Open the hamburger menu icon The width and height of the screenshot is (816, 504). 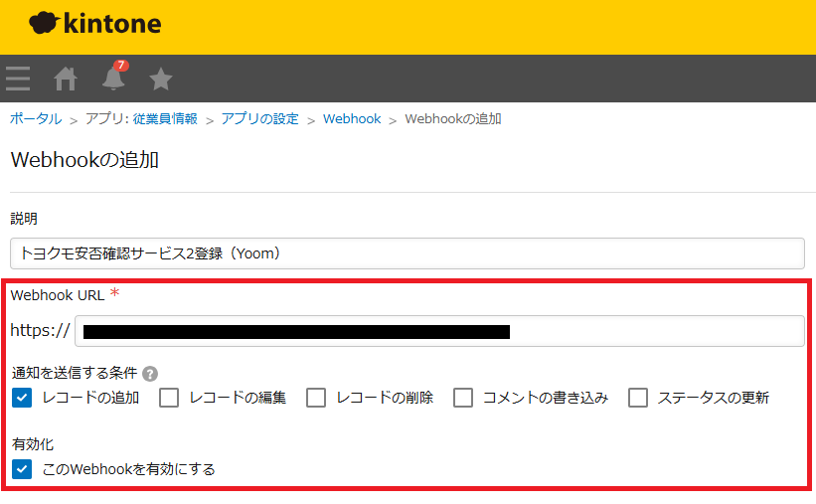tap(18, 79)
